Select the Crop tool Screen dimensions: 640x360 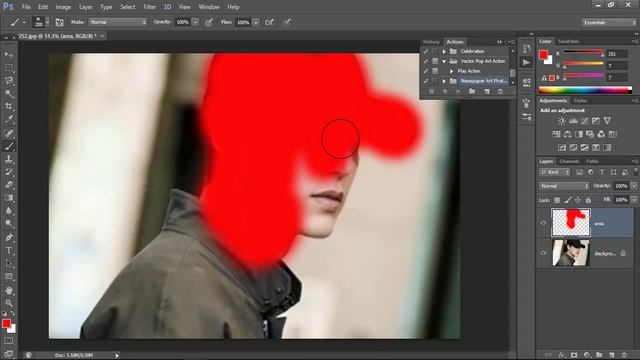click(9, 107)
